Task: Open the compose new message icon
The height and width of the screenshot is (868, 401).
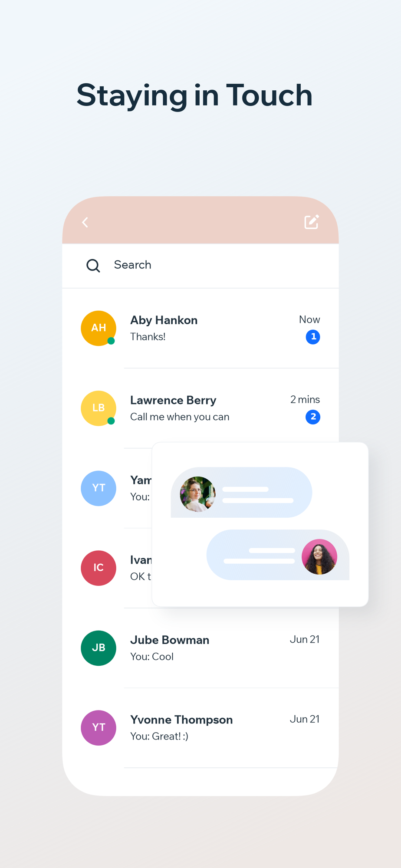Action: 312,222
